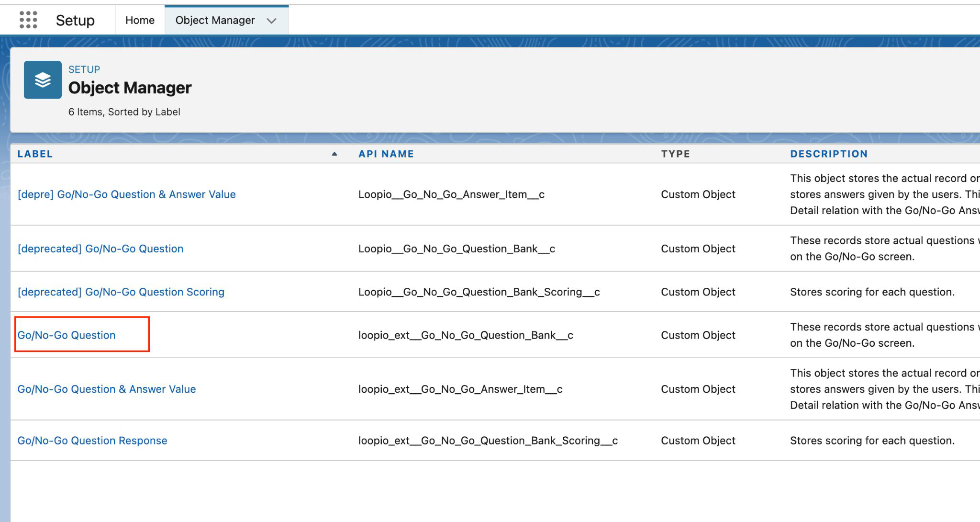The height and width of the screenshot is (522, 980).
Task: Open Go/No-Go Question & Answer Value object
Action: click(x=107, y=389)
